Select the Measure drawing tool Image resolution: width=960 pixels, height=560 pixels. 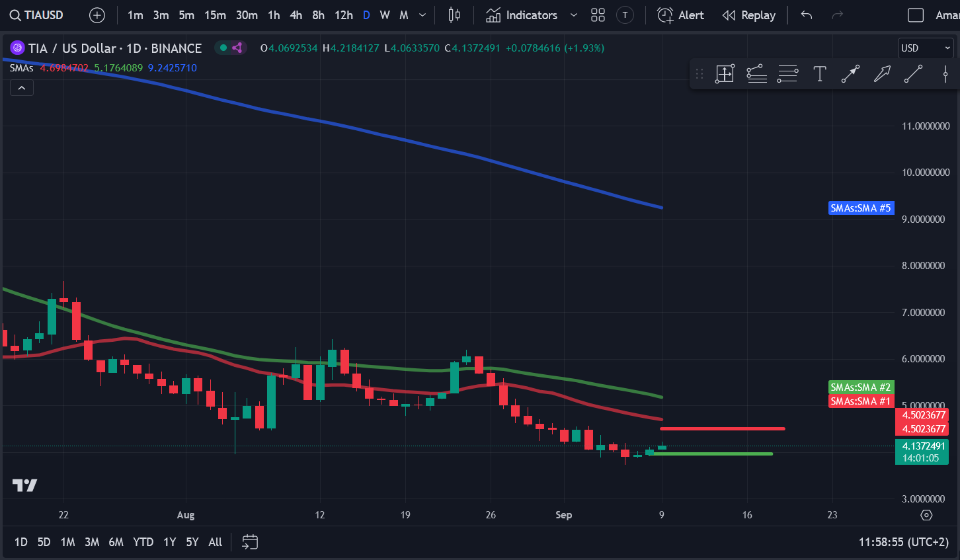click(x=725, y=74)
